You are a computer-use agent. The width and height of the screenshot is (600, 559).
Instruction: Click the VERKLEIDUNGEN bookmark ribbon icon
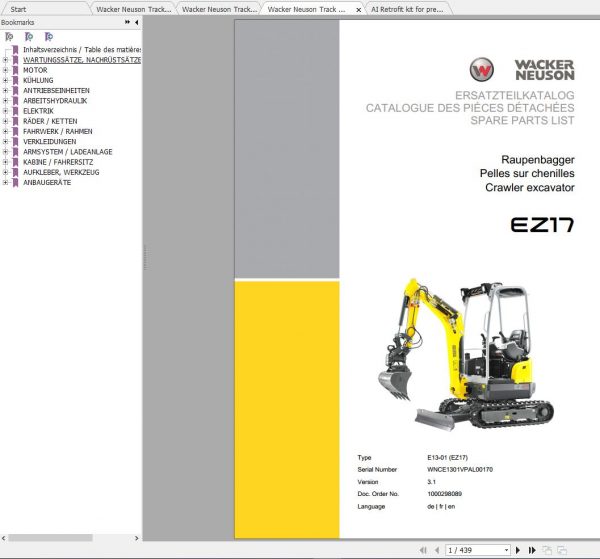pyautogui.click(x=15, y=142)
